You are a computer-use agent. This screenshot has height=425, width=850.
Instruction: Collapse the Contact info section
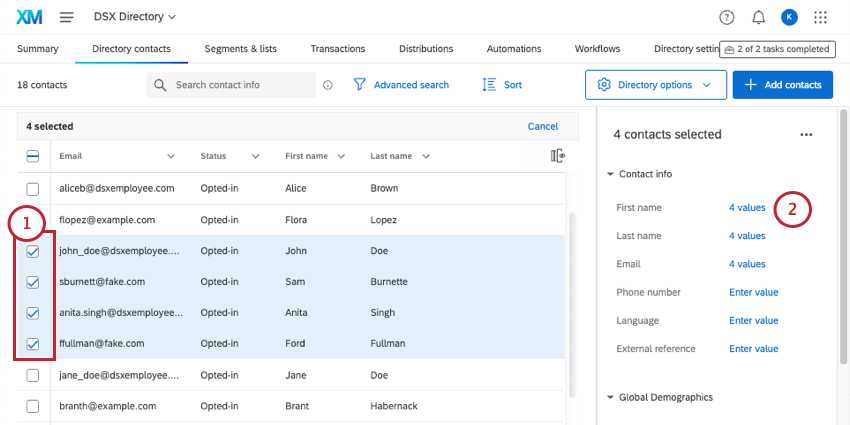[x=611, y=174]
